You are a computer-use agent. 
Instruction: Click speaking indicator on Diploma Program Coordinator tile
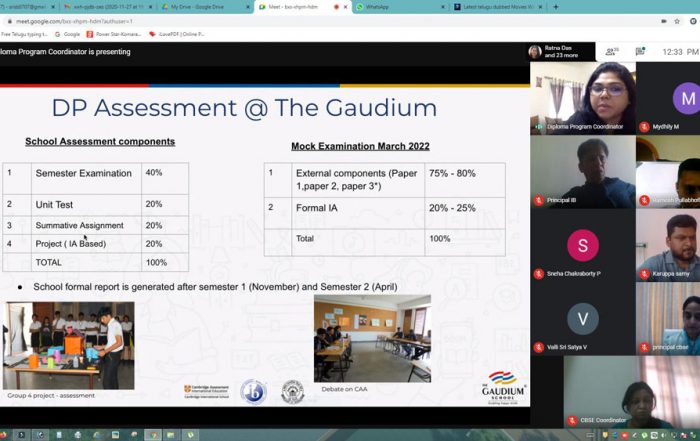539,127
